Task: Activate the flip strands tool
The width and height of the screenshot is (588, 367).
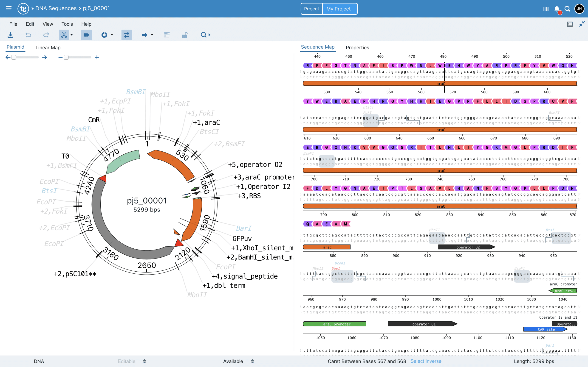Action: point(127,35)
